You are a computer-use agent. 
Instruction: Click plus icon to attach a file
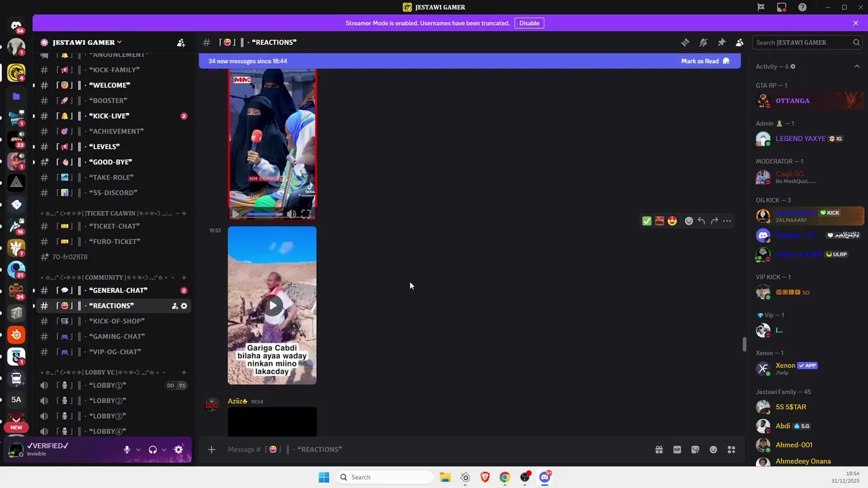point(212,449)
